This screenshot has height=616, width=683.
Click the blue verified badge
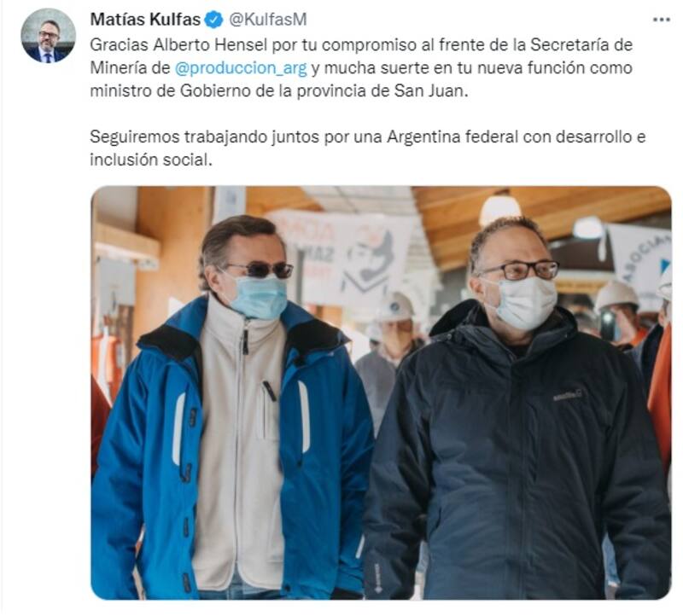coord(214,20)
